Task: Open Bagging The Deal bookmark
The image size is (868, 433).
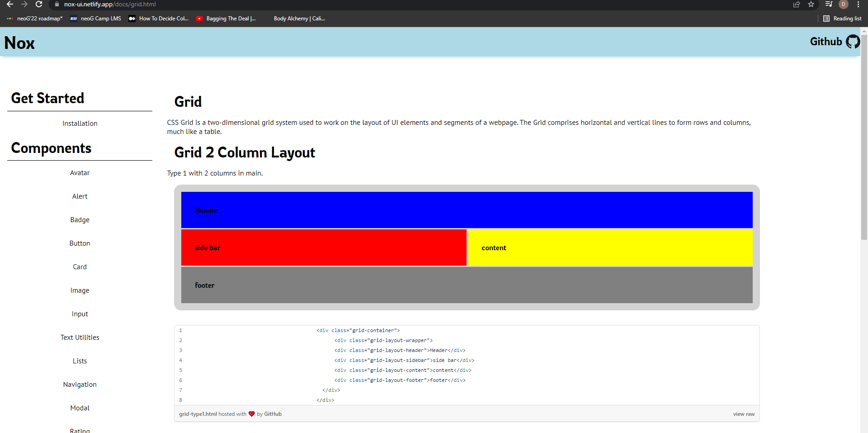Action: [226, 19]
